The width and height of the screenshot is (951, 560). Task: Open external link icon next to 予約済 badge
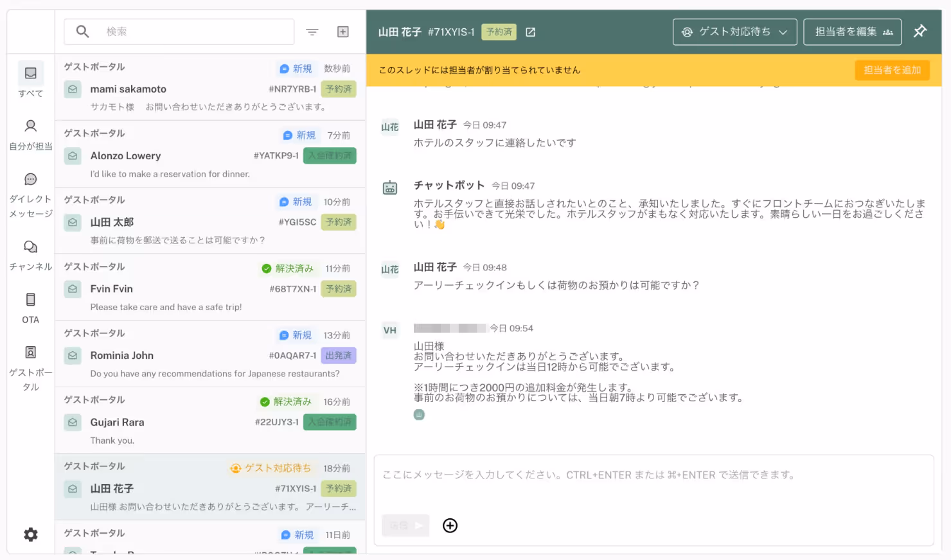[x=531, y=32]
